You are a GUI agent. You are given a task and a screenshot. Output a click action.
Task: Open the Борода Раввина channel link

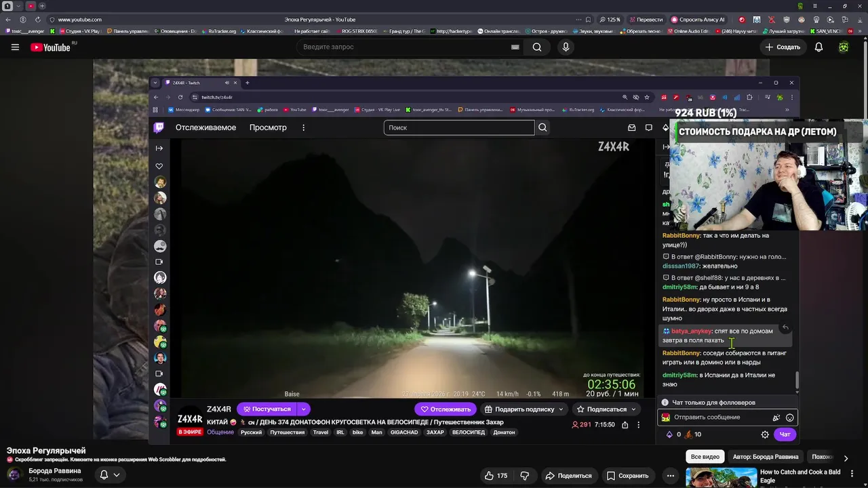(x=55, y=470)
